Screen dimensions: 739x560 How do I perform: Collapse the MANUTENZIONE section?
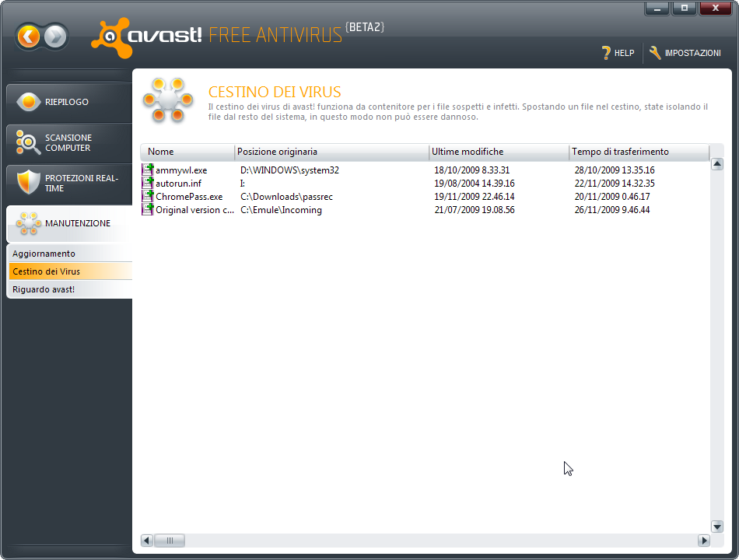tap(70, 223)
